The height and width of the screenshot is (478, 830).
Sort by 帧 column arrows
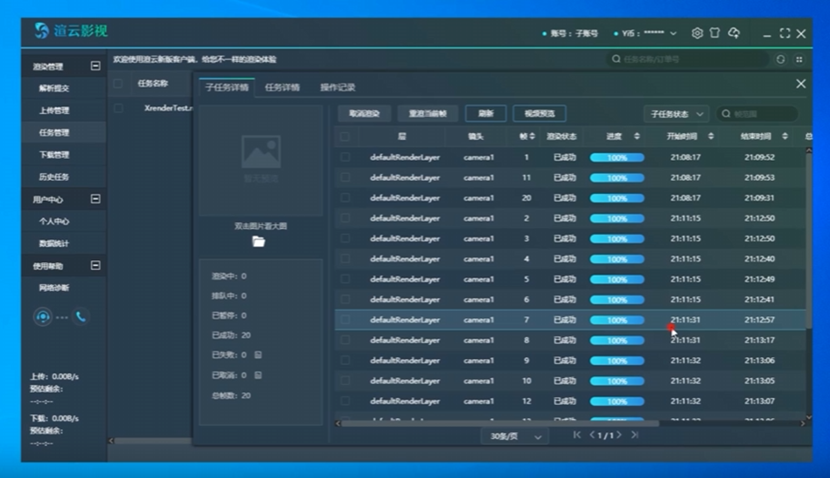click(532, 137)
